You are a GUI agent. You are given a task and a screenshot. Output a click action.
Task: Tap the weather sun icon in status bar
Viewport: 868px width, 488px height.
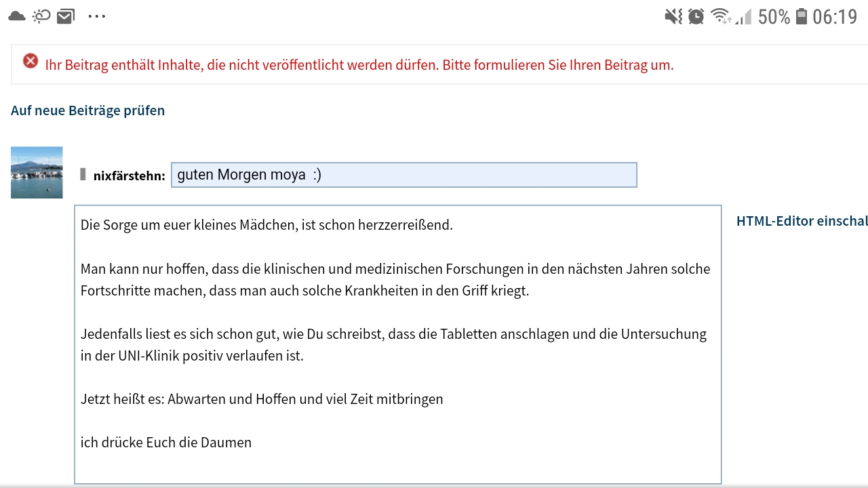point(41,16)
